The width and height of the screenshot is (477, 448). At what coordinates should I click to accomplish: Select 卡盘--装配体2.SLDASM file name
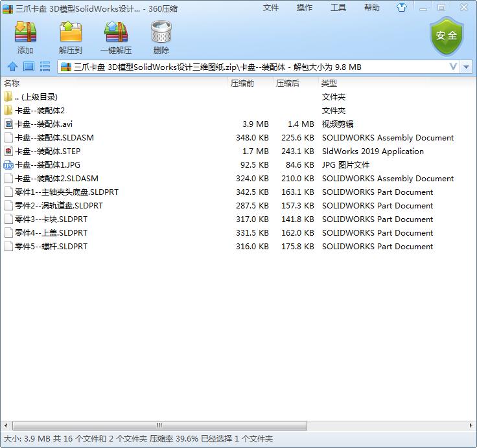(56, 179)
